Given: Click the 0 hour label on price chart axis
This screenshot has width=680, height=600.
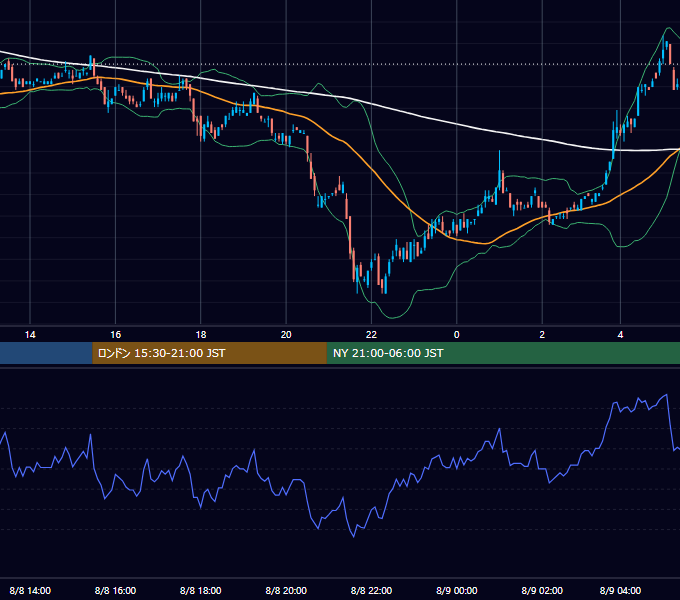Looking at the screenshot, I should click(x=456, y=335).
